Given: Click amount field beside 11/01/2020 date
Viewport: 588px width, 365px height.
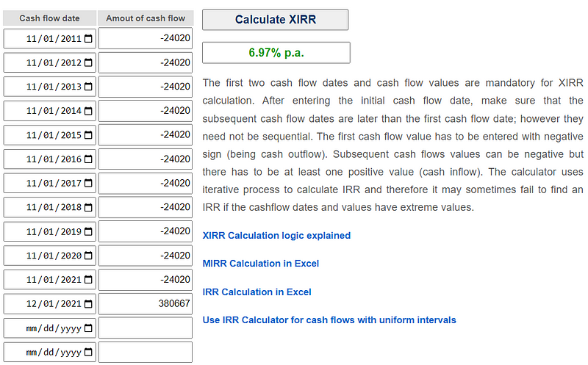Looking at the screenshot, I should (x=145, y=256).
